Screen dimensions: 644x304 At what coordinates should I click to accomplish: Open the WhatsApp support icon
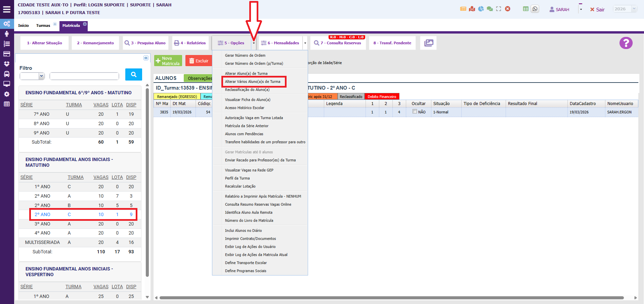point(535,9)
